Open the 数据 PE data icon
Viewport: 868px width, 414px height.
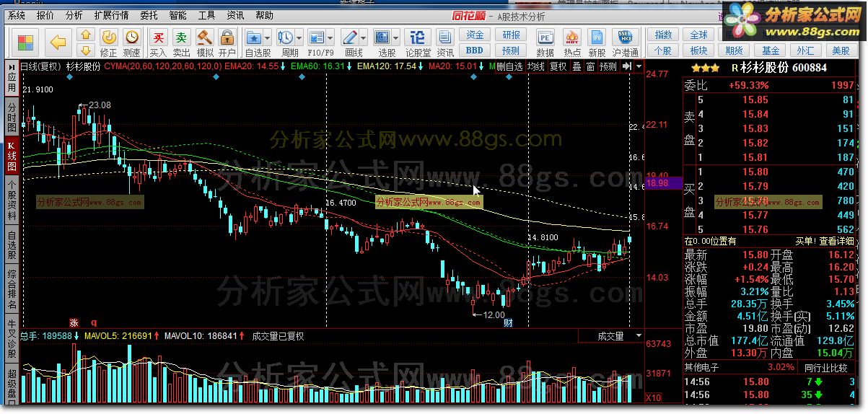pos(545,37)
